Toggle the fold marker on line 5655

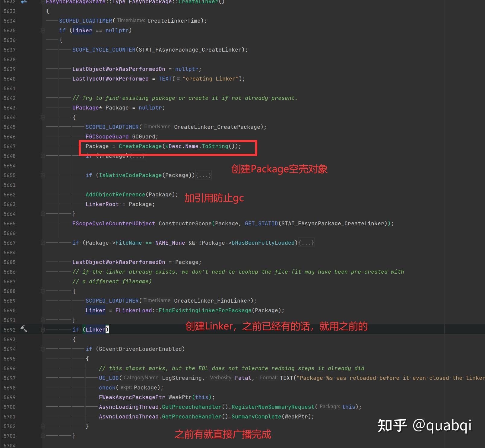43,175
